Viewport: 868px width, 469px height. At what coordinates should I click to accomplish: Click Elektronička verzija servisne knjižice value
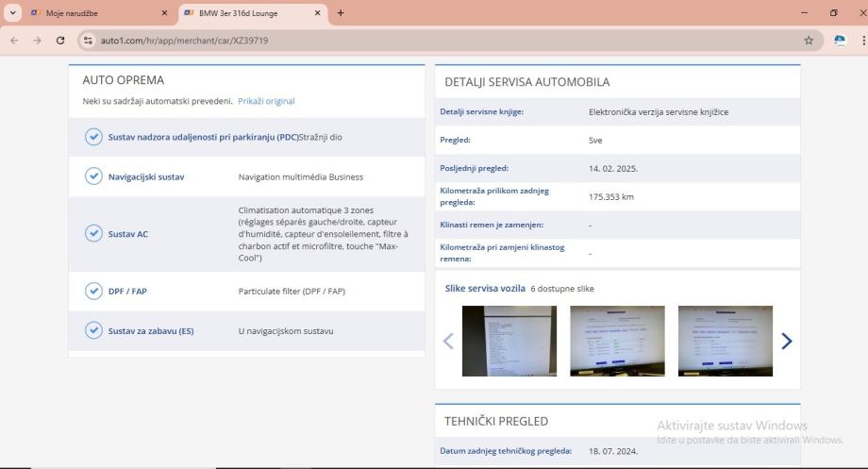[x=659, y=112]
